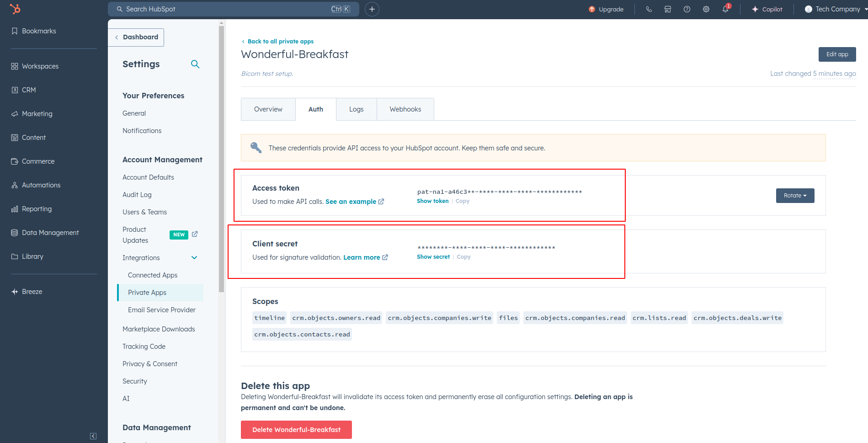Open Email Service Provider

pyautogui.click(x=162, y=310)
